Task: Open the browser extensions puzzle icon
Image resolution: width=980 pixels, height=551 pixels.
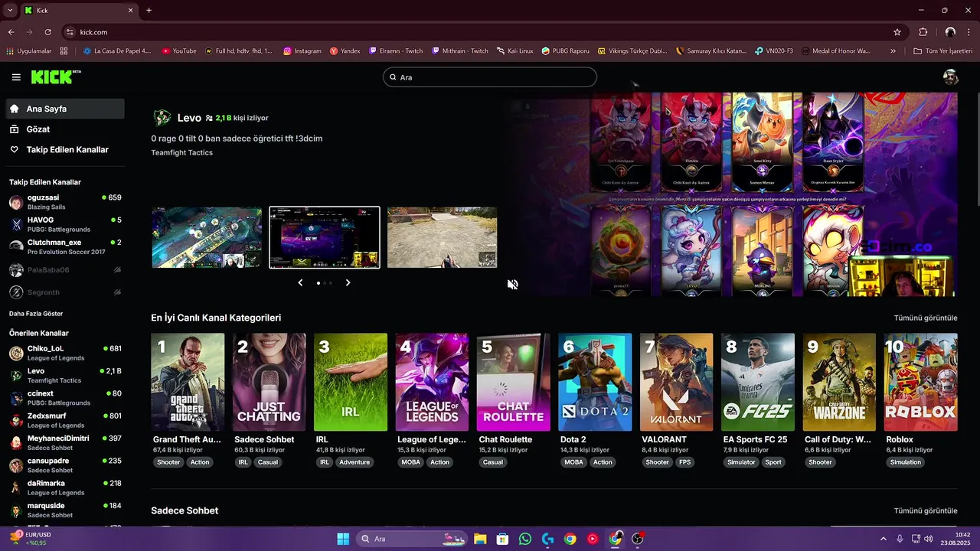Action: (x=923, y=32)
